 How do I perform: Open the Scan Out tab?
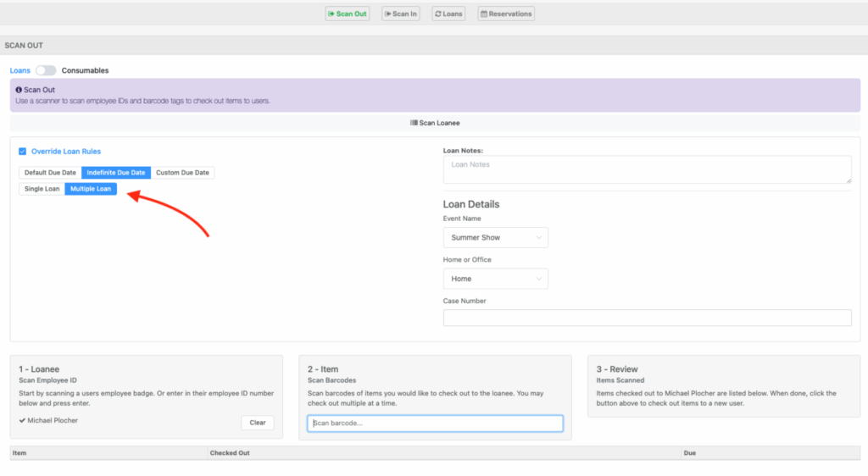tap(347, 14)
